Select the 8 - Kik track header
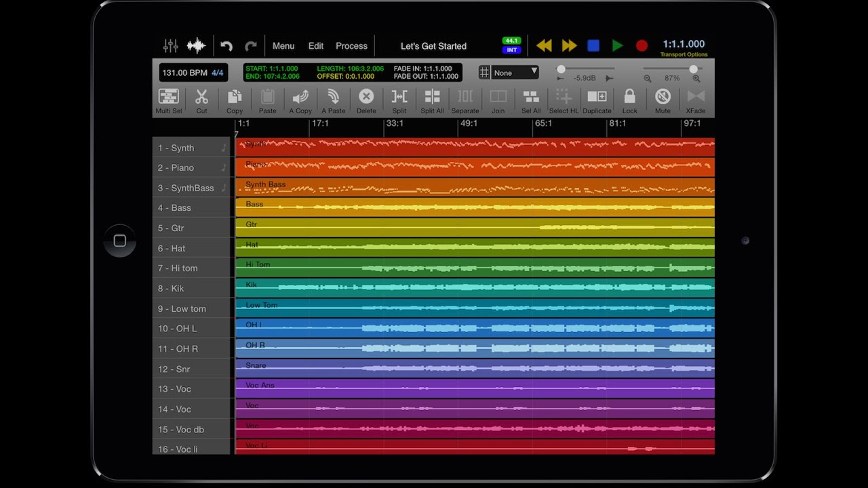 tap(192, 288)
